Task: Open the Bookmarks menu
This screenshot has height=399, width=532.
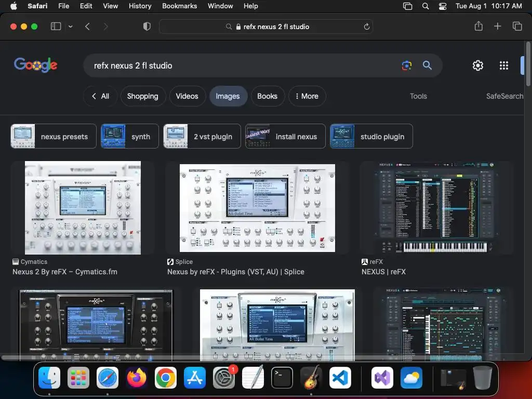Action: click(x=179, y=6)
